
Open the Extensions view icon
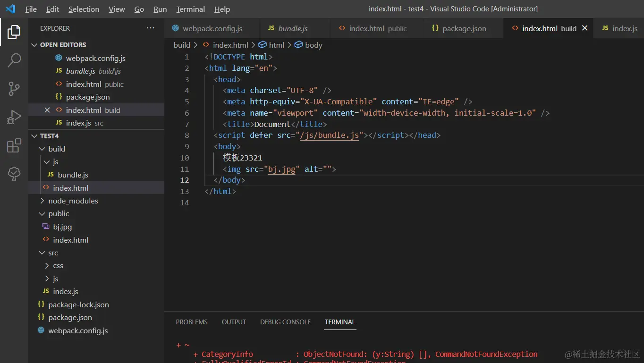click(x=14, y=145)
